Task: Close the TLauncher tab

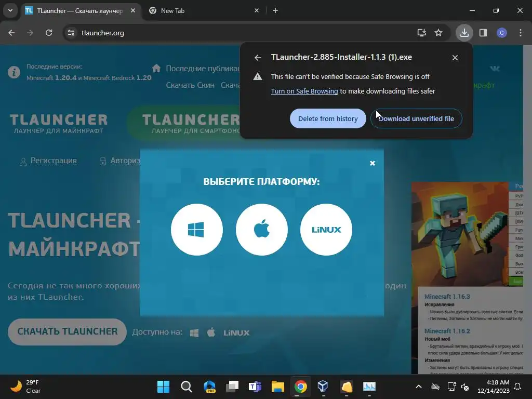Action: pos(133,11)
